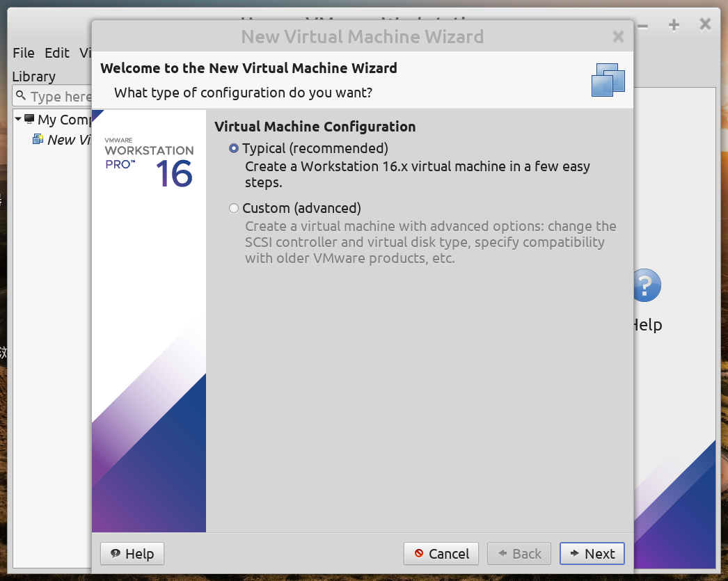Click Next button in wizard
This screenshot has width=728, height=581.
[x=592, y=554]
